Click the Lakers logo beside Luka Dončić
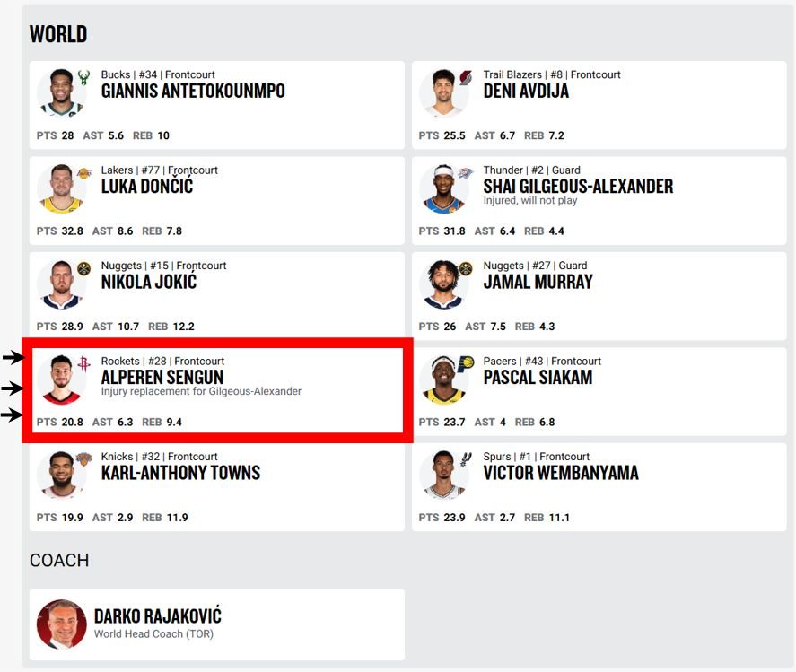 click(83, 173)
